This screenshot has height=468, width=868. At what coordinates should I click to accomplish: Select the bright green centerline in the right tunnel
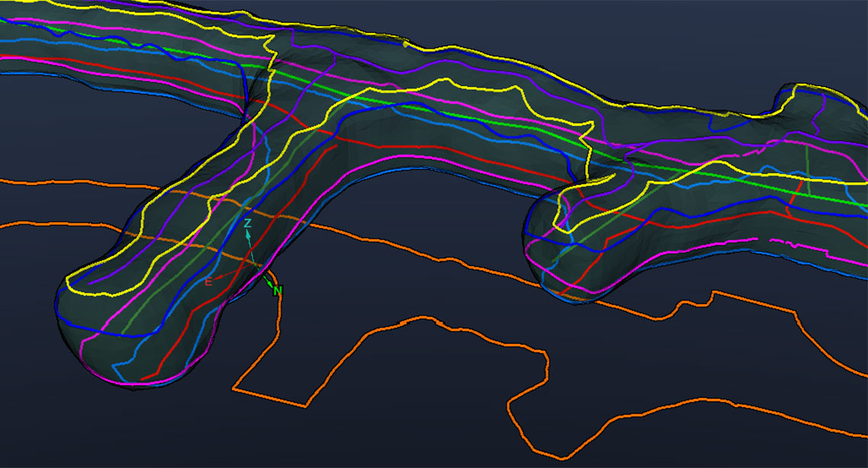[x=761, y=183]
